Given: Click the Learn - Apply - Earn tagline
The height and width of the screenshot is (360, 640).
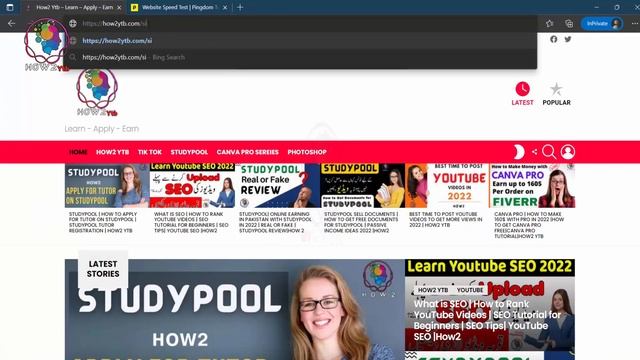Looking at the screenshot, I should click(x=102, y=129).
